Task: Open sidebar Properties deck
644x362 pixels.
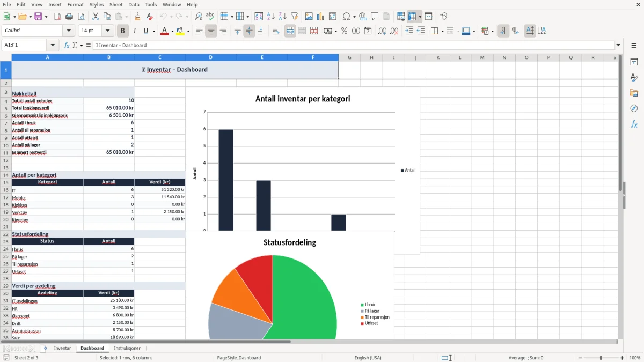Action: click(634, 62)
